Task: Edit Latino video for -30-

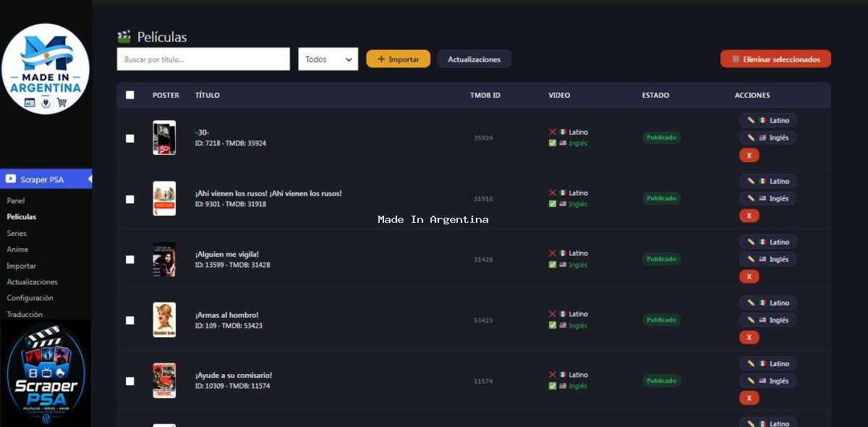Action: point(767,120)
